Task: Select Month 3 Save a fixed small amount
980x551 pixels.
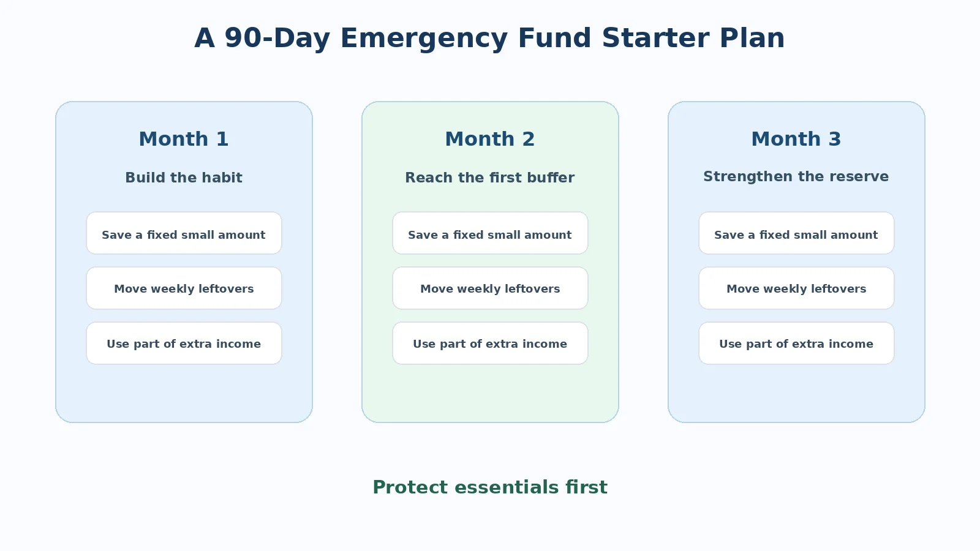Action: point(796,233)
